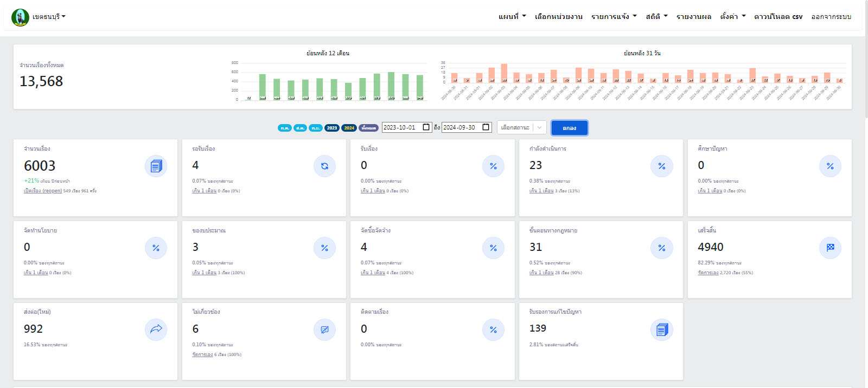
Task: Click the end date field 2024-09-30
Action: [459, 127]
